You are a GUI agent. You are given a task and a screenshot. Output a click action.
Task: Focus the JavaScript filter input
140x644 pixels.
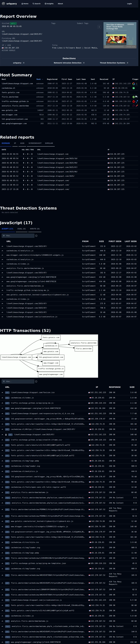pyautogui.click(x=18, y=236)
